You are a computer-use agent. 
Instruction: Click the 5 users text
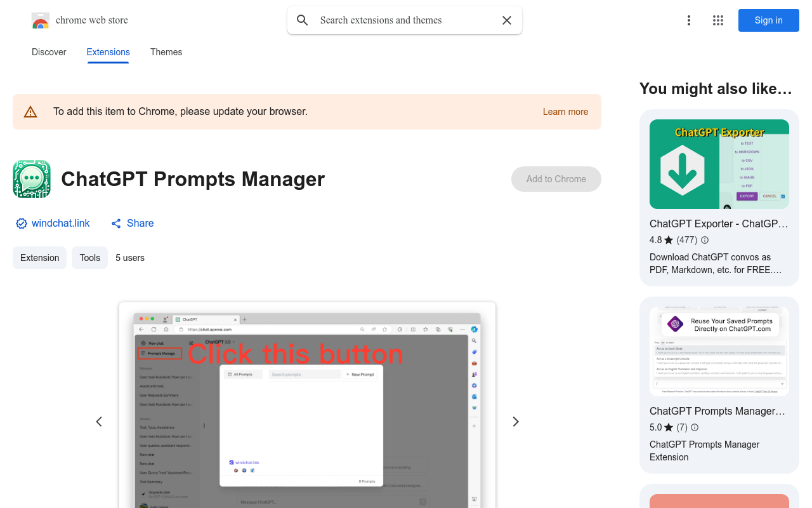click(x=130, y=258)
